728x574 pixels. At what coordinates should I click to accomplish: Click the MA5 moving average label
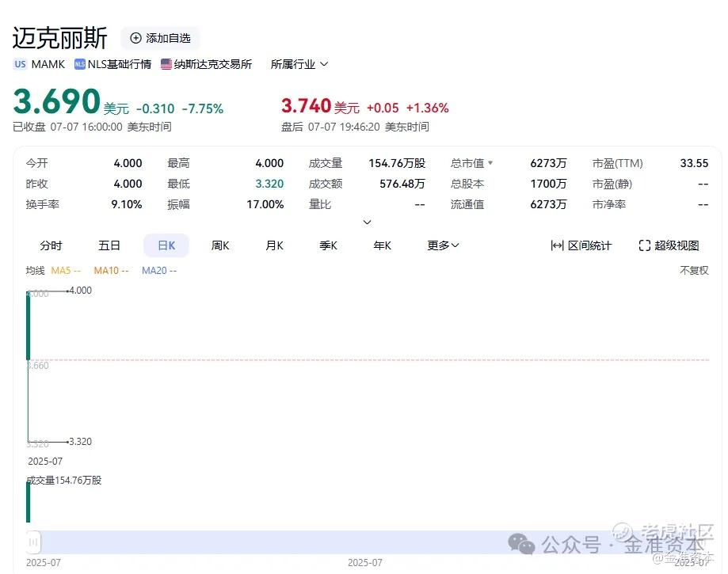(66, 271)
